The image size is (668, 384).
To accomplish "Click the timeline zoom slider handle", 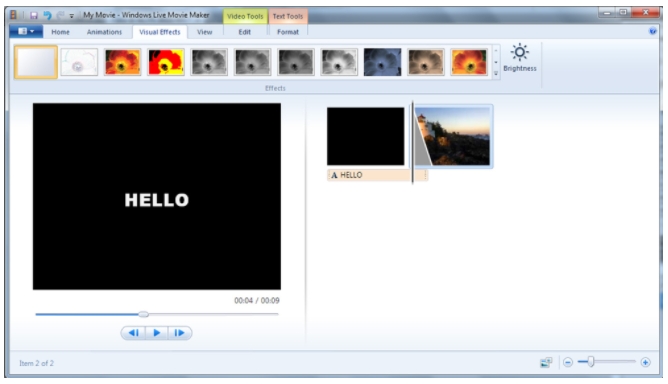I will coord(591,362).
